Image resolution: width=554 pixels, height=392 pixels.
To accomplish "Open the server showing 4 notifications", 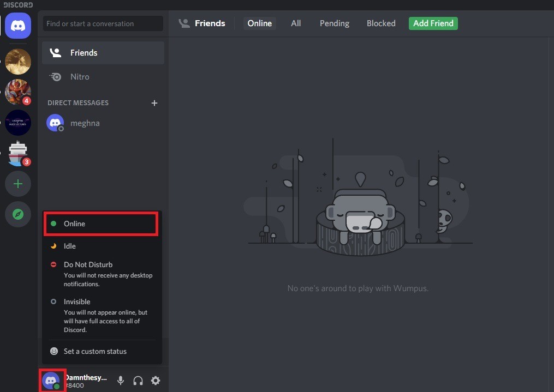I will [18, 92].
